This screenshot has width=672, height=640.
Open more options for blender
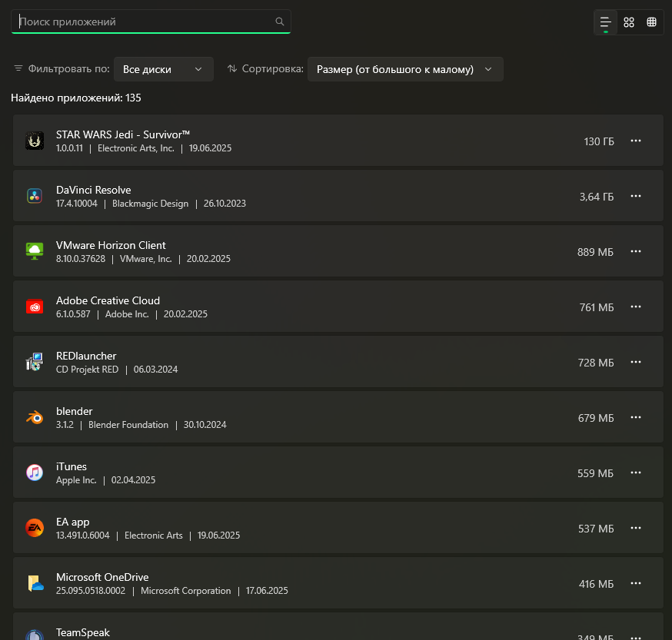pos(636,417)
